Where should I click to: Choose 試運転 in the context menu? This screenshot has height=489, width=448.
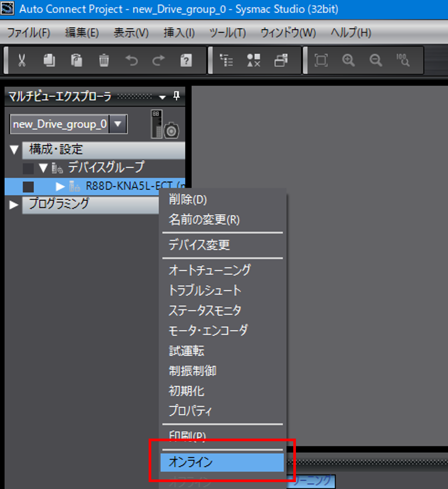(222, 351)
